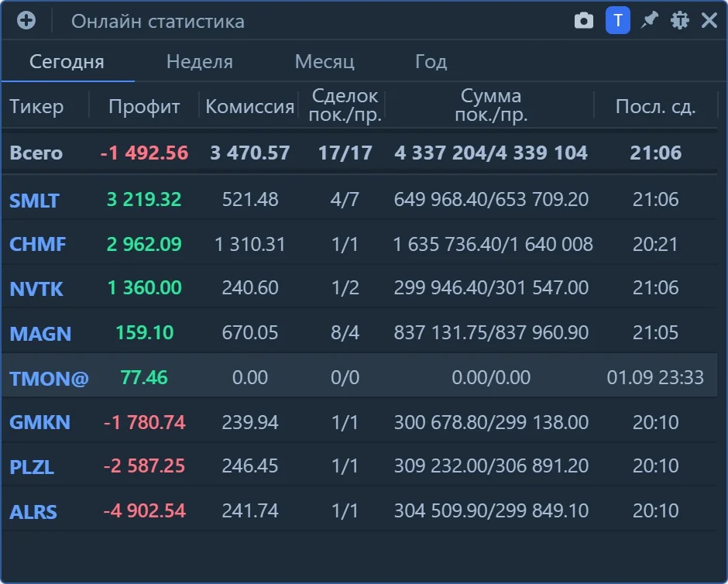Click ALRS sum 304 509.90/299 849.10
Image resolution: width=728 pixels, height=584 pixels.
pos(491,510)
